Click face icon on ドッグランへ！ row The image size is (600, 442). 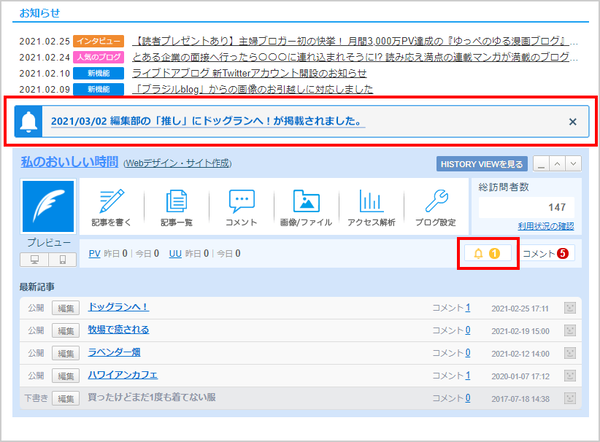coord(570,308)
